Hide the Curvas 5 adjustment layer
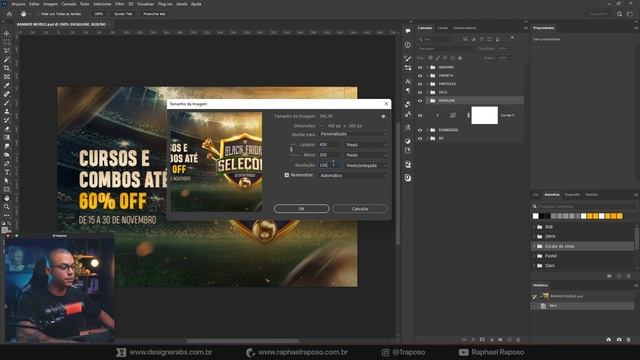Screen dimensions: 640x360 pyautogui.click(x=420, y=116)
